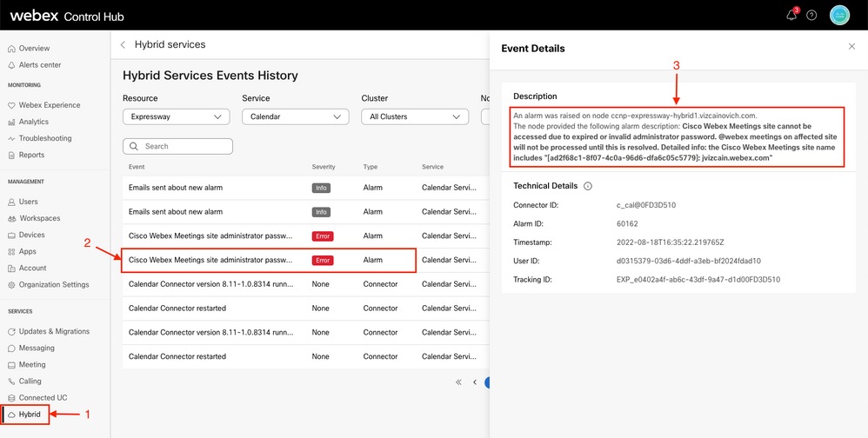Open the user profile avatar
Screen dimensions: 868x438
coord(839,15)
